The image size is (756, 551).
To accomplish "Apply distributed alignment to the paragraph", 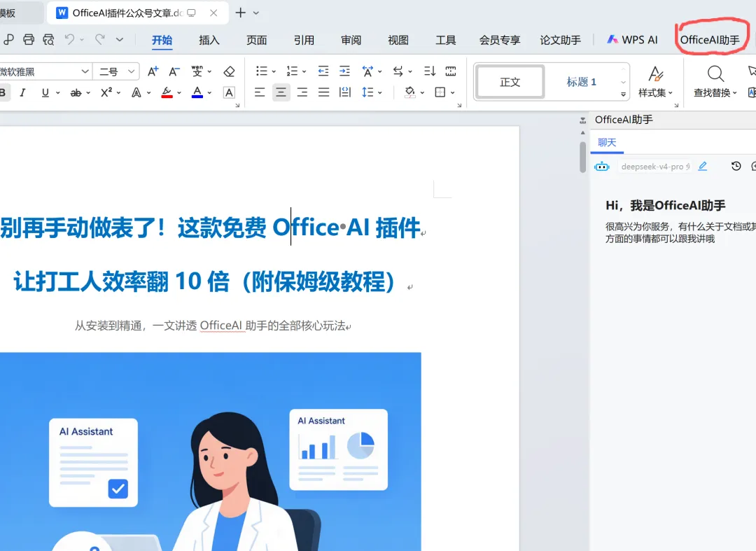I will pyautogui.click(x=344, y=92).
